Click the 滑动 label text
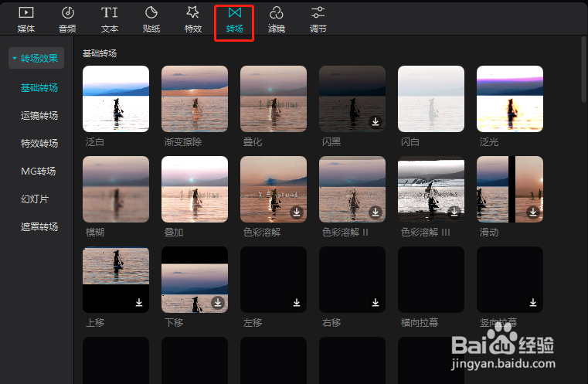Image resolution: width=588 pixels, height=384 pixels. coord(489,232)
